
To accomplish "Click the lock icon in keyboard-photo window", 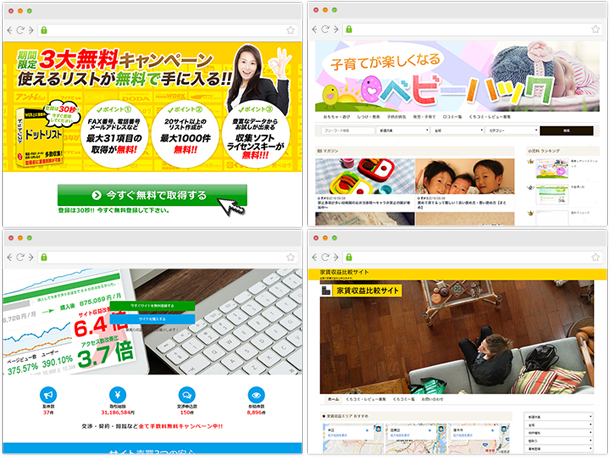I will click(44, 257).
